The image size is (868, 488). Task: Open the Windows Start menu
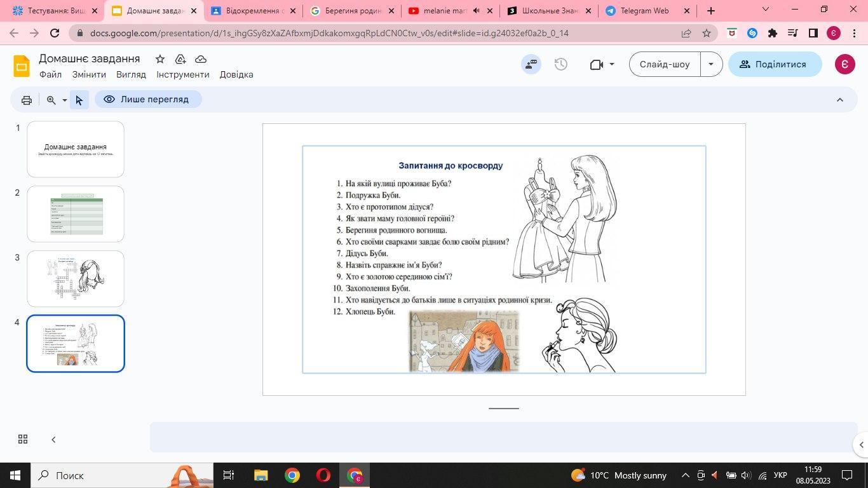[15, 475]
